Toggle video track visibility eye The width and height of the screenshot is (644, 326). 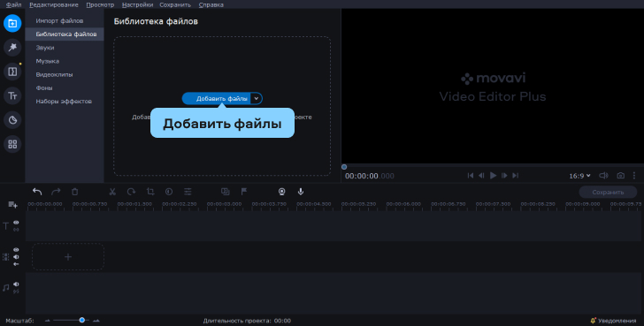click(16, 249)
